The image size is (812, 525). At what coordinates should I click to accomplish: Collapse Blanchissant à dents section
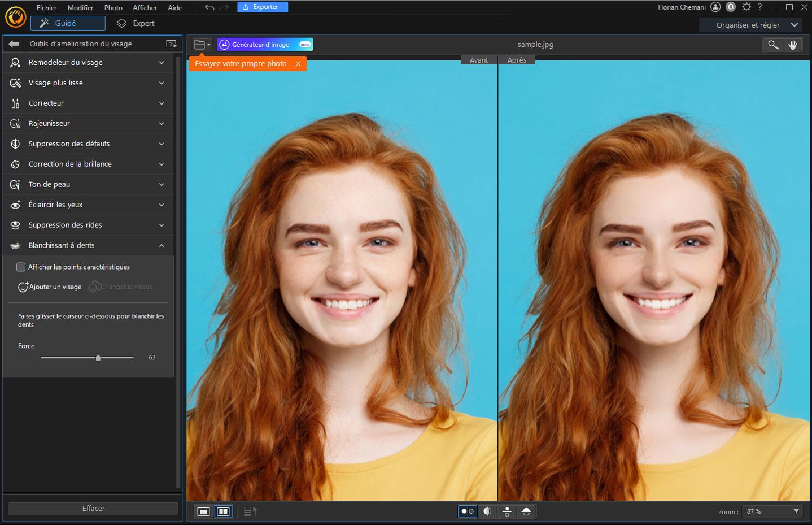click(x=161, y=246)
